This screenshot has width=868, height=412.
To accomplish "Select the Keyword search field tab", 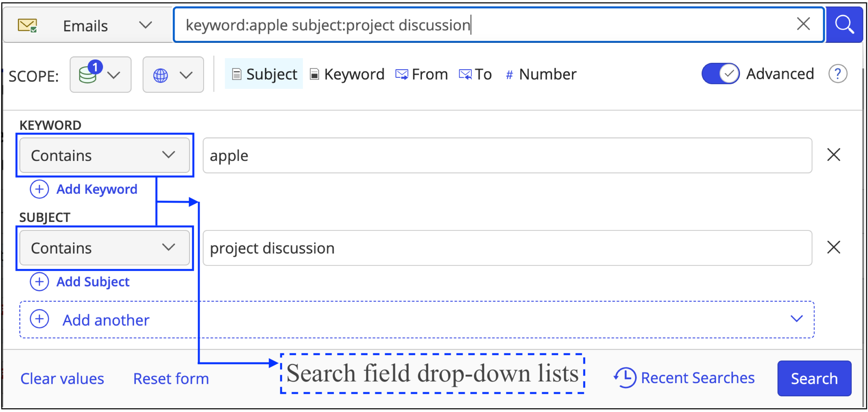I will coord(347,74).
